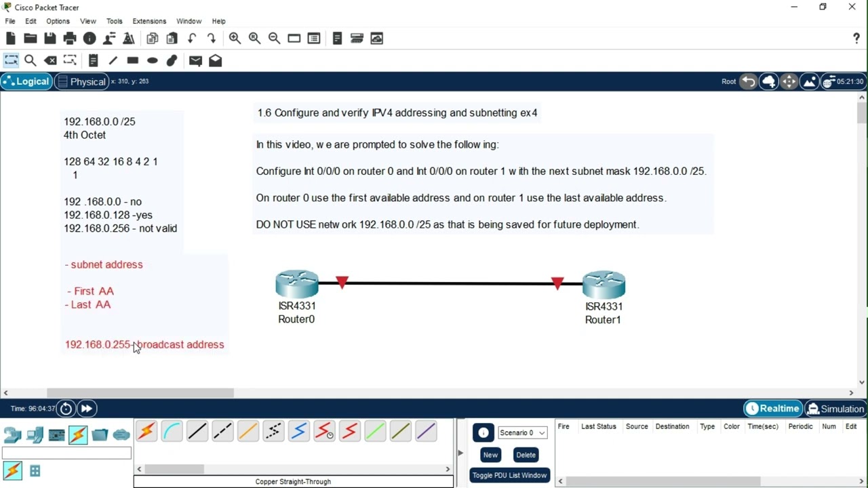Select the Place Note tool
The image size is (868, 488).
(x=94, y=60)
